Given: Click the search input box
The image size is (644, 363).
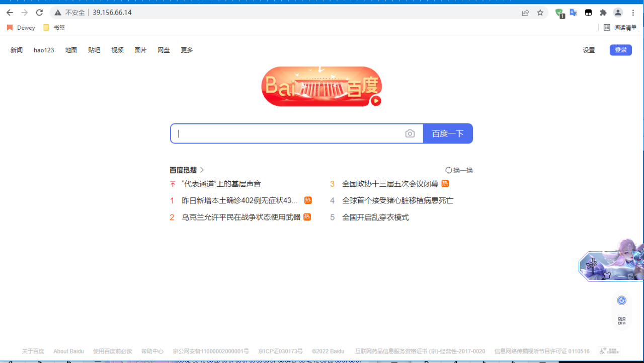Looking at the screenshot, I should point(292,133).
